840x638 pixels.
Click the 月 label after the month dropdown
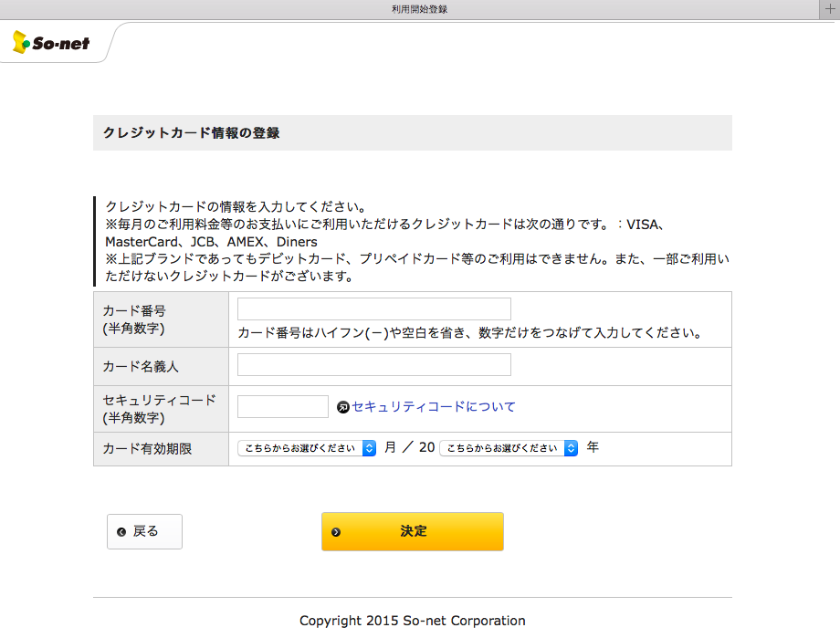click(x=391, y=446)
